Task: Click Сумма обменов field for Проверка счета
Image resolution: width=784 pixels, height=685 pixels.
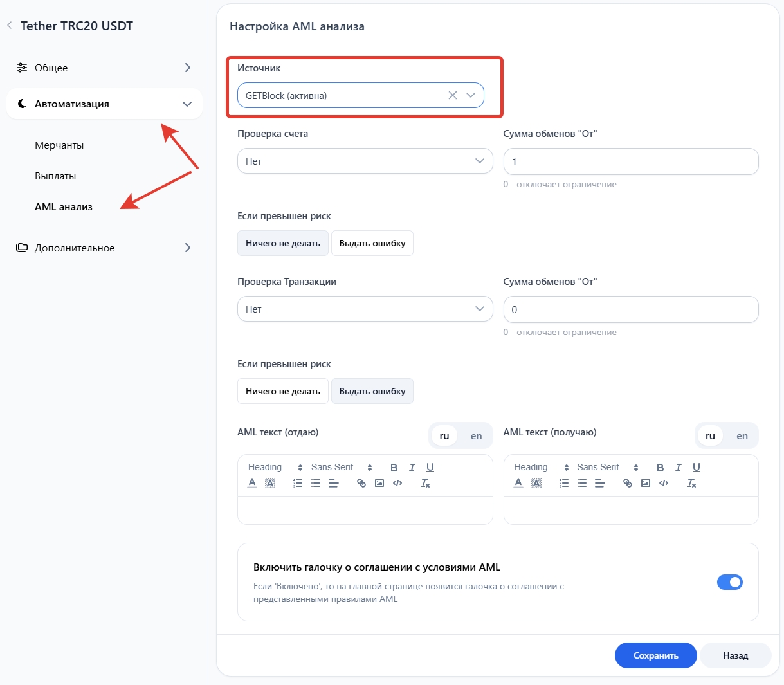Action: click(631, 161)
